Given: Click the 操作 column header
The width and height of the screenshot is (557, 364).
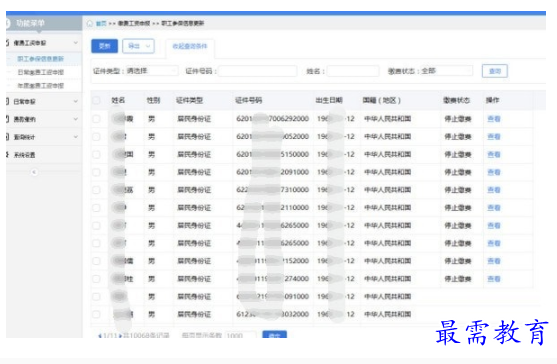Looking at the screenshot, I should (493, 100).
